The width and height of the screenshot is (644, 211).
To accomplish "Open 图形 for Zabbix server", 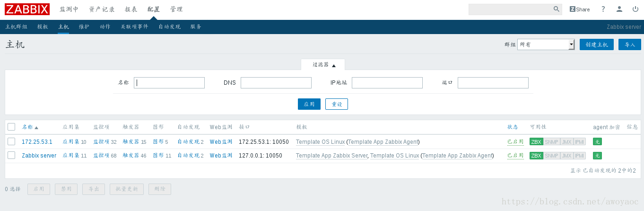I will [x=158, y=156].
